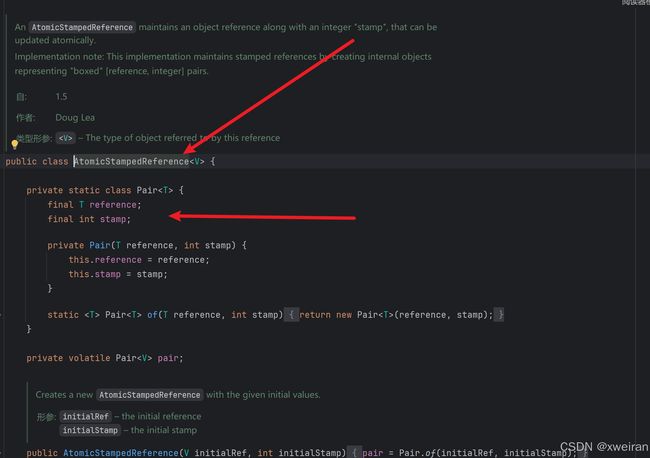The image size is (650, 458).
Task: Click the public AtomicStampedReference constructor name
Action: [x=121, y=453]
